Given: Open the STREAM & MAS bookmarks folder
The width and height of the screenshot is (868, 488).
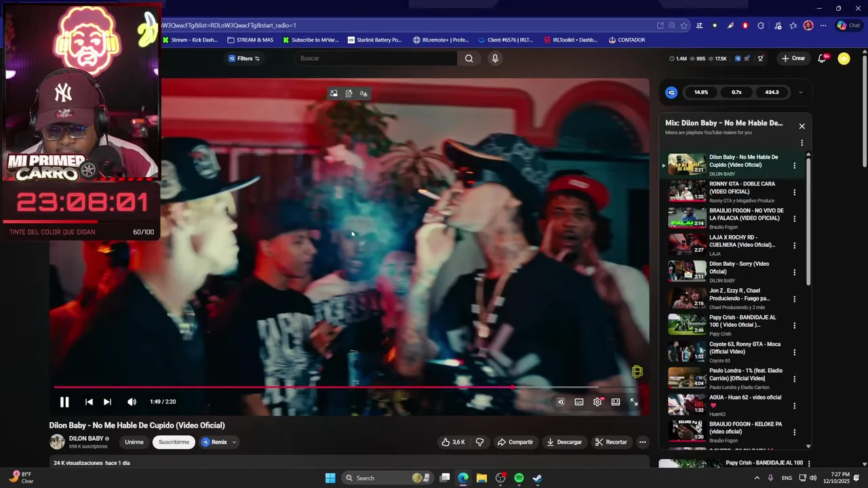Looking at the screenshot, I should [250, 40].
